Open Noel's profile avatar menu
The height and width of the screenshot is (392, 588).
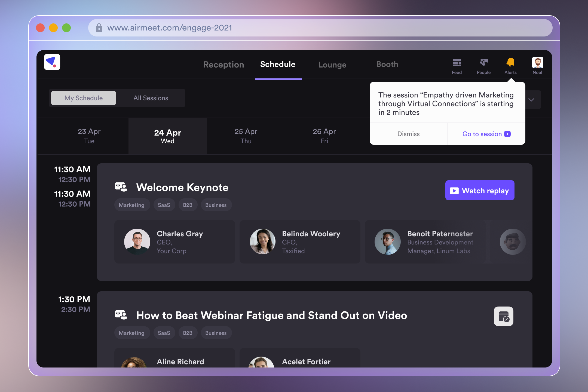pos(537,63)
